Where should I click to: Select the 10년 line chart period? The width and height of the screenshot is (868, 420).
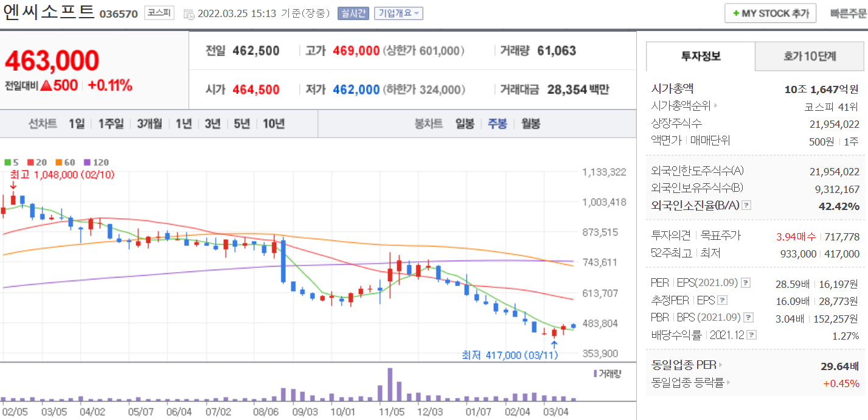[274, 124]
